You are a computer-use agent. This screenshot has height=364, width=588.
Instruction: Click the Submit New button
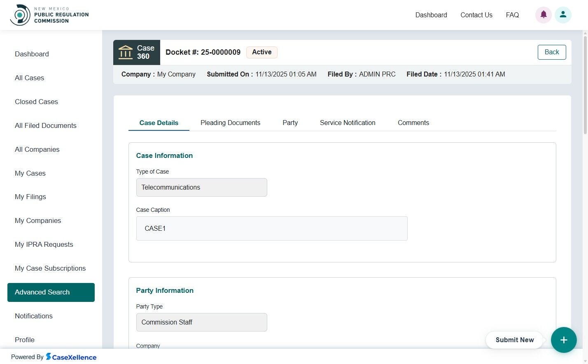click(515, 340)
